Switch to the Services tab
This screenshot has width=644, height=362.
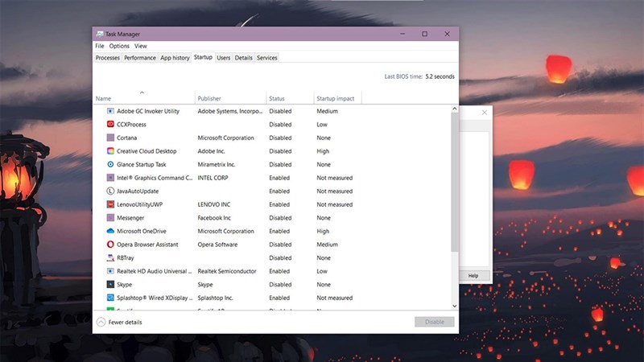266,58
